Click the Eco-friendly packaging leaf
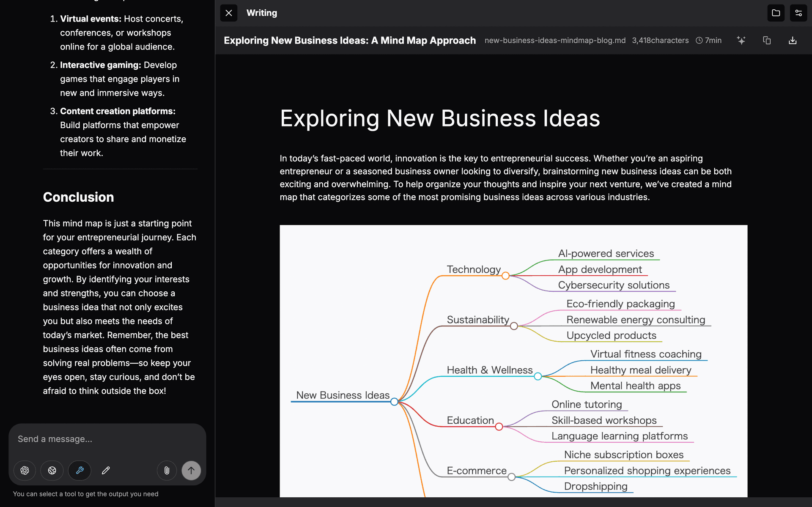The image size is (812, 507). (x=620, y=304)
